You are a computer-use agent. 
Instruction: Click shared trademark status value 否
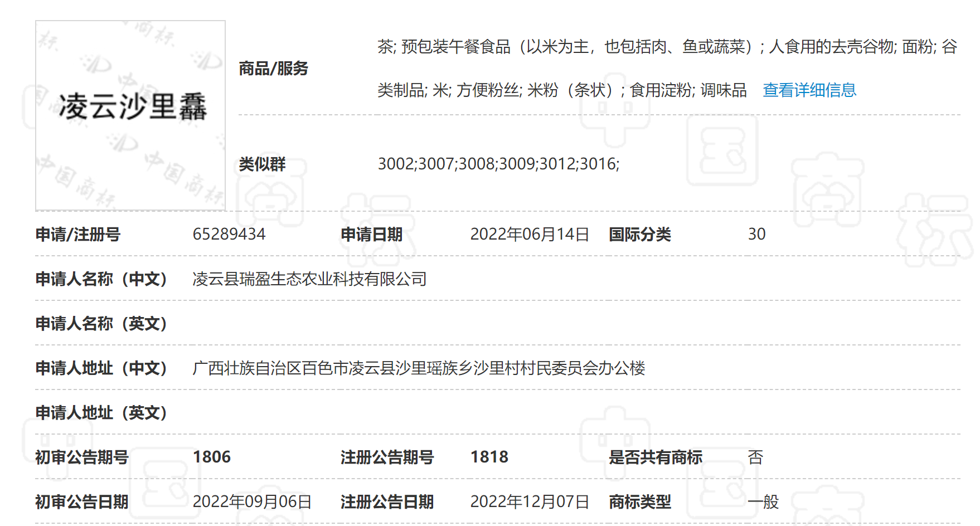[x=756, y=457]
